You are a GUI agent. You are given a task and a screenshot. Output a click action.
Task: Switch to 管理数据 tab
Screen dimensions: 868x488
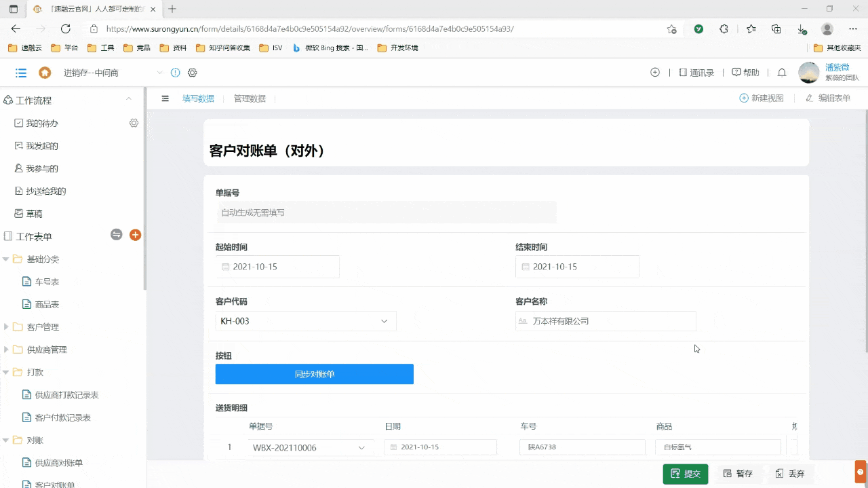(250, 98)
